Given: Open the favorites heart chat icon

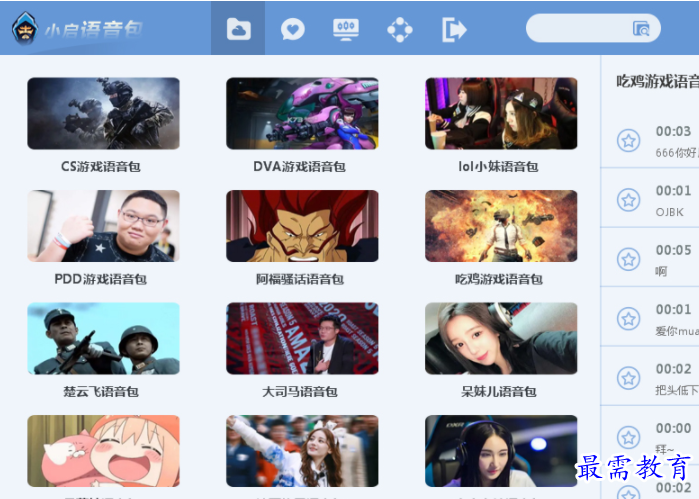Looking at the screenshot, I should 292,29.
